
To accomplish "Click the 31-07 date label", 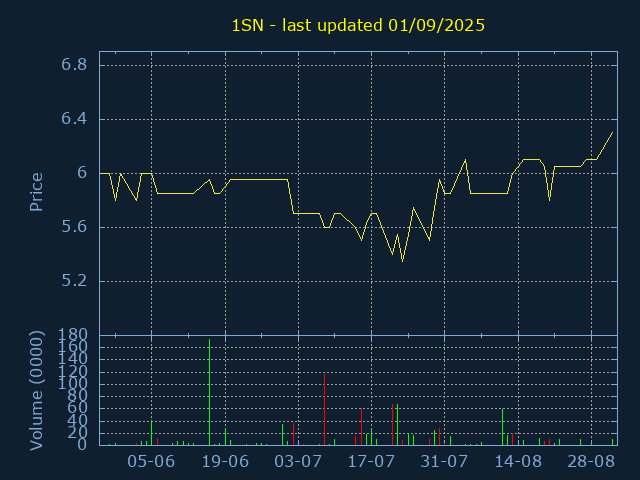I will pyautogui.click(x=444, y=462).
